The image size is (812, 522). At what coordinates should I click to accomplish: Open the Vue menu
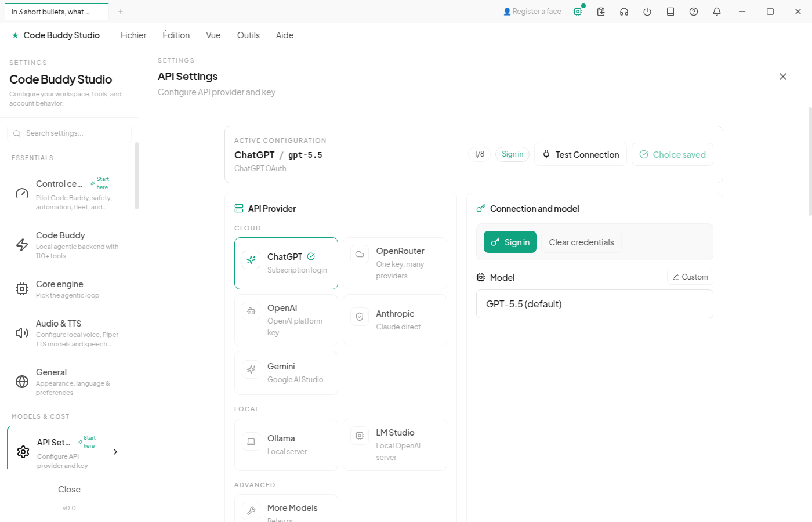pos(213,35)
